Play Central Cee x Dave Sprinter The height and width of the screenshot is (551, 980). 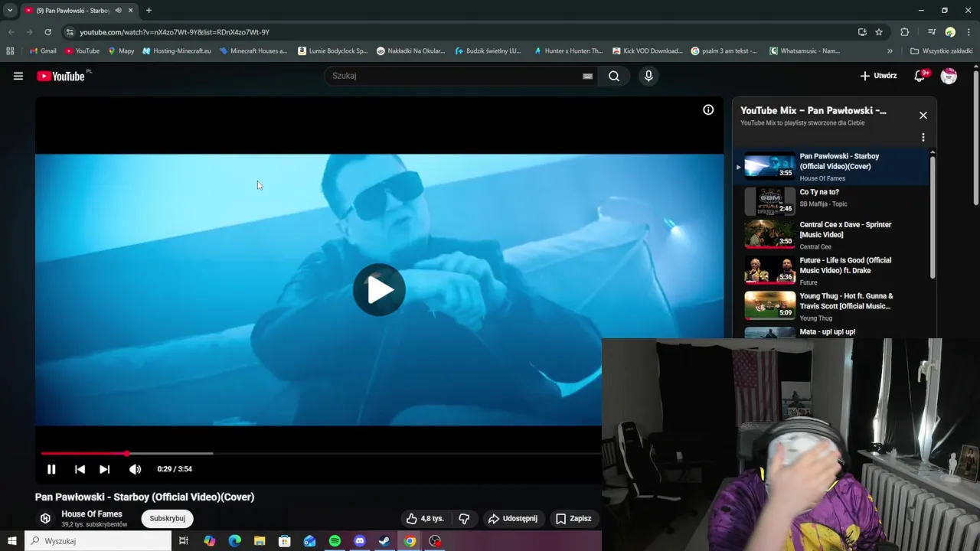pyautogui.click(x=831, y=236)
